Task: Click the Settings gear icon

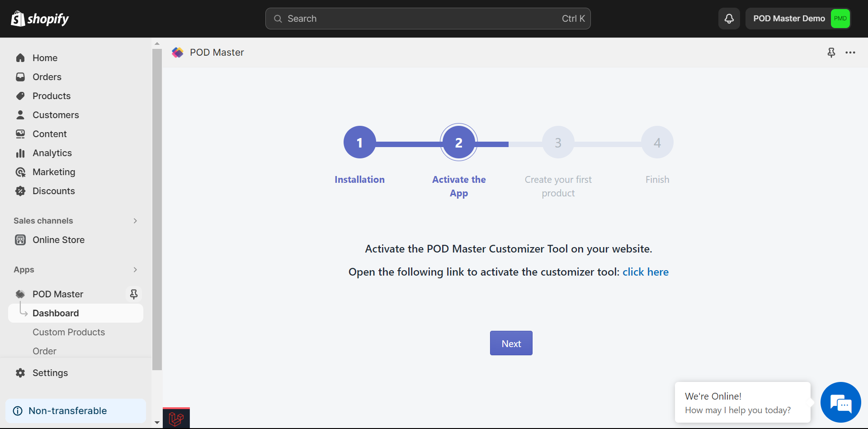Action: pyautogui.click(x=20, y=373)
